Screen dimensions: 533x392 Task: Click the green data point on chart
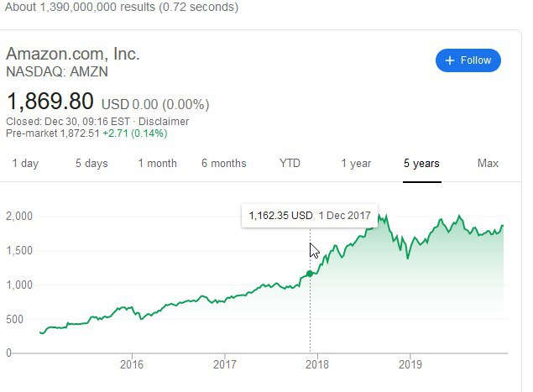pyautogui.click(x=310, y=274)
